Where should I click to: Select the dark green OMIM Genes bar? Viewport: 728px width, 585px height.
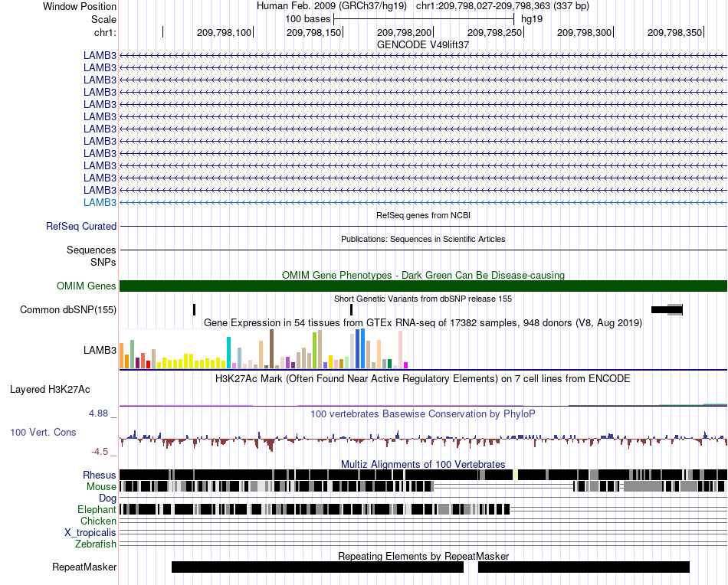click(423, 286)
